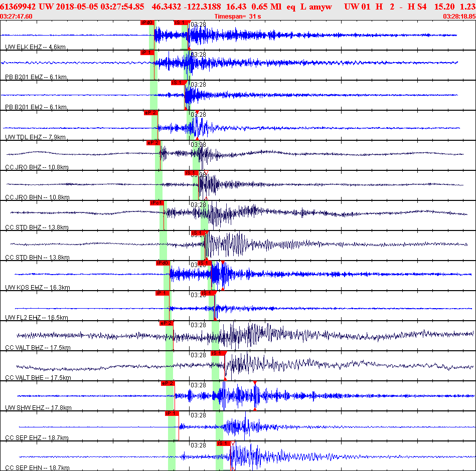476x471 pixels.
Task: Click the iS 1 flag on CC JRO BHN
Action: click(192, 173)
